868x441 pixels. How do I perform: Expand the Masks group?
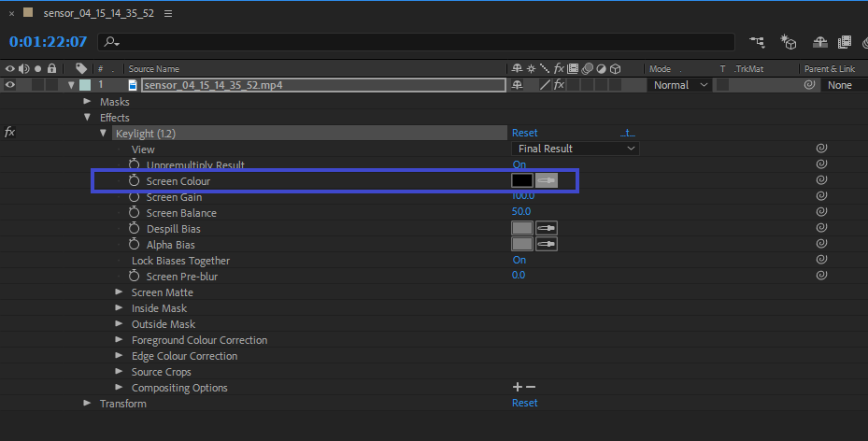point(87,101)
